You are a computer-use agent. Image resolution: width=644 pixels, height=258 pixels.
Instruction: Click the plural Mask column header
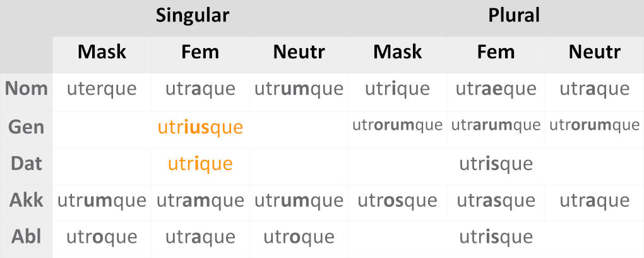pos(397,52)
